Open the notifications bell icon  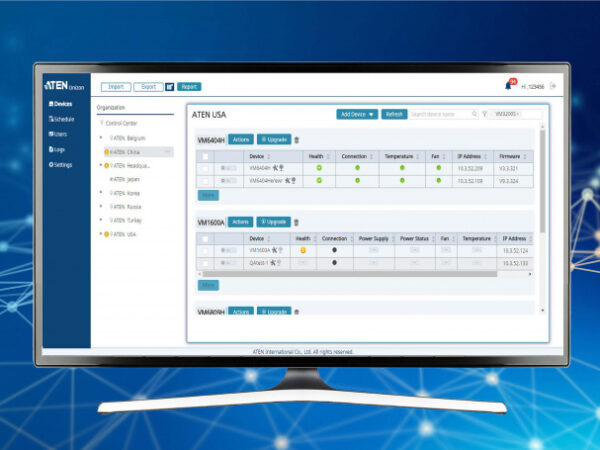point(508,86)
